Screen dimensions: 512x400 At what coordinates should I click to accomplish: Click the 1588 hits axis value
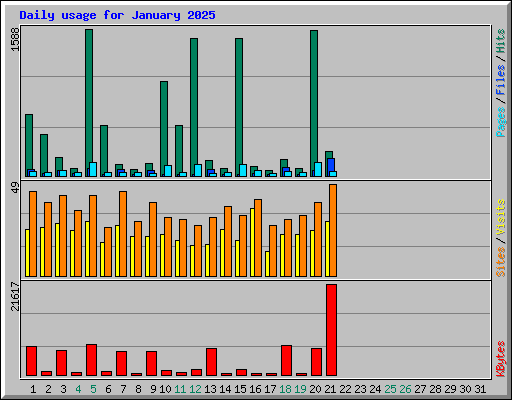tap(15, 39)
